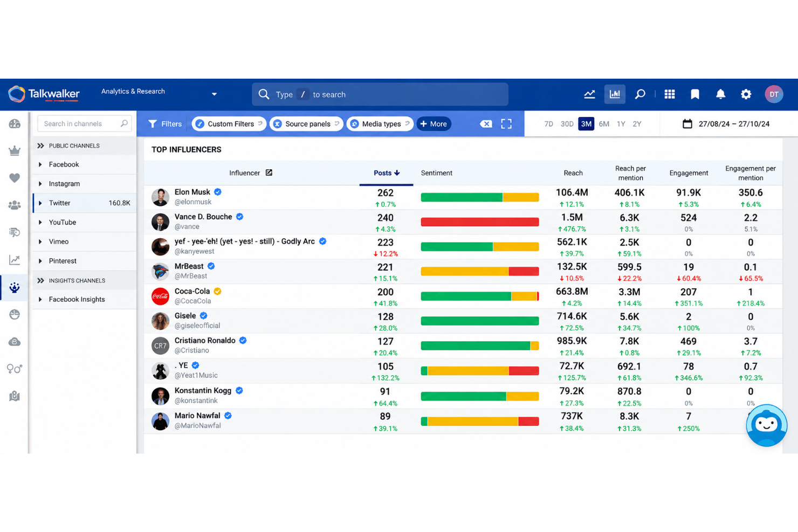The width and height of the screenshot is (798, 532).
Task: Open Source panels pill
Action: pos(306,124)
